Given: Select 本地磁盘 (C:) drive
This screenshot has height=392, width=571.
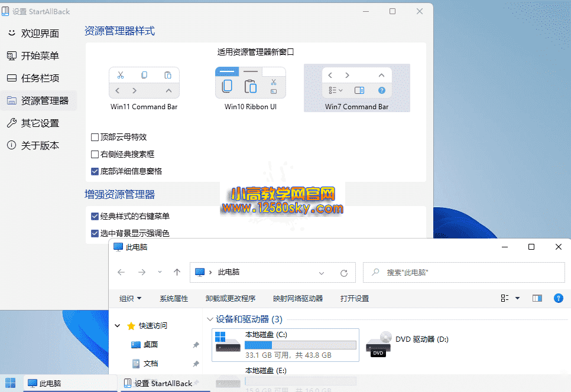Looking at the screenshot, I should tap(285, 345).
